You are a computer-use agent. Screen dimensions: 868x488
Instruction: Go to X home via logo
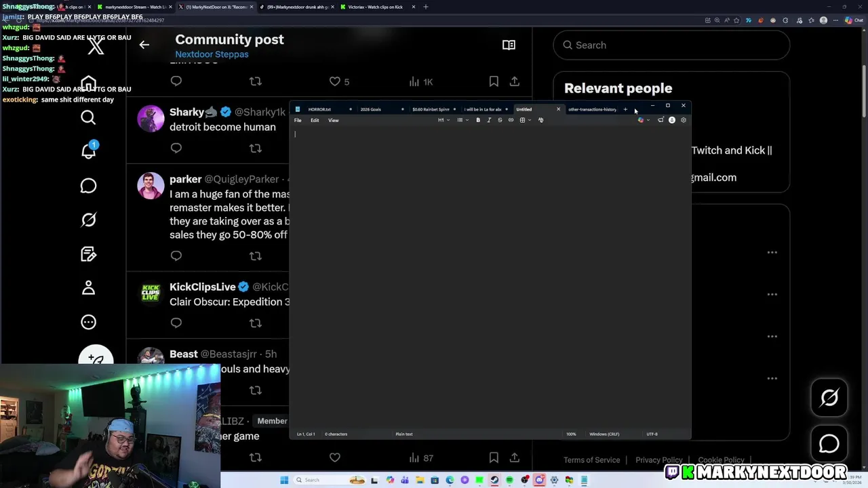[x=96, y=46]
